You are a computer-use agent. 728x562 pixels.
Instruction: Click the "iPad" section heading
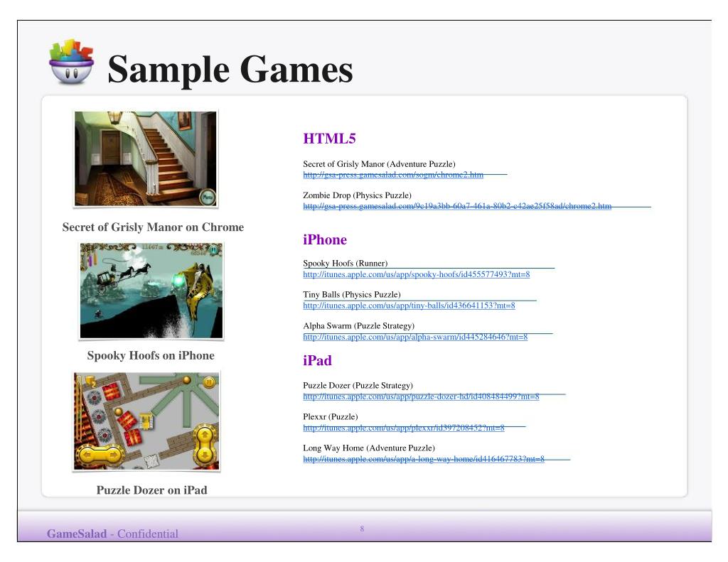[318, 361]
